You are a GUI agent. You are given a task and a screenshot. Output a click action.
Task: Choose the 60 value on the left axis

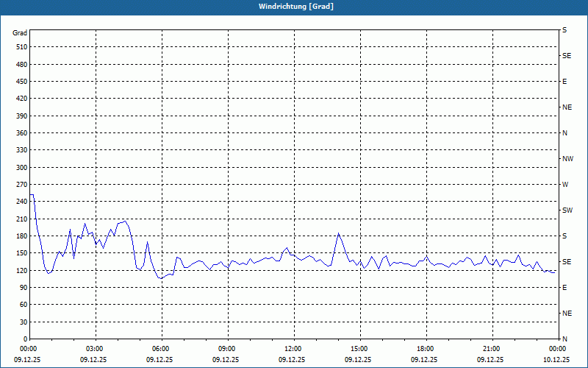click(x=24, y=305)
